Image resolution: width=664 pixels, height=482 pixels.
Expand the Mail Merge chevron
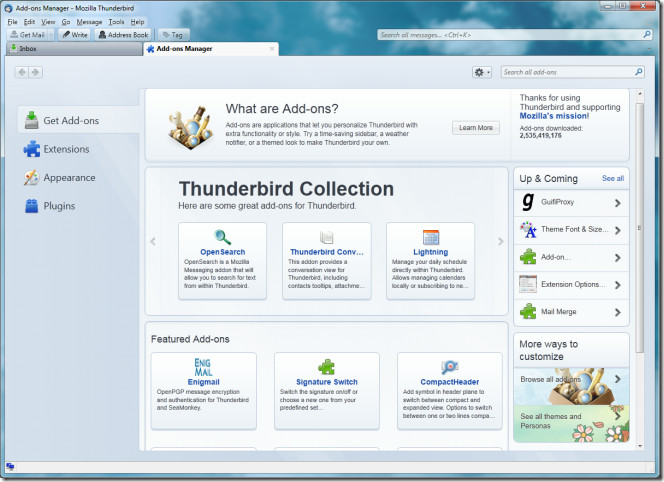618,312
